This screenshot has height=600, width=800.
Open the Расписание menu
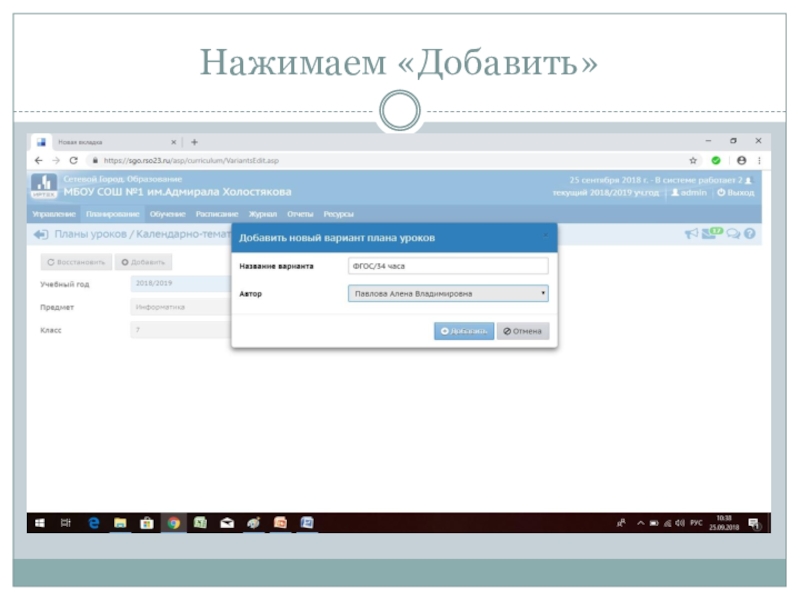(x=216, y=214)
